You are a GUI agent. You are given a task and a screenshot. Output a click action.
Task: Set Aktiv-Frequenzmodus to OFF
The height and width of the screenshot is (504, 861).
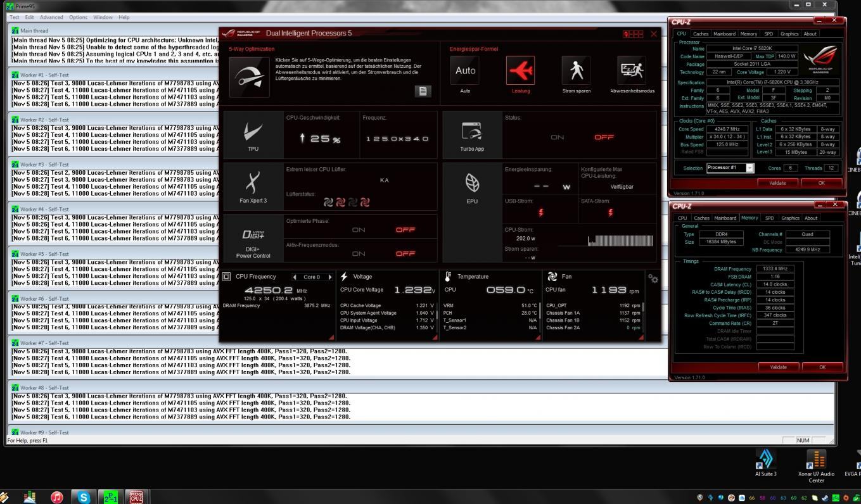click(405, 254)
